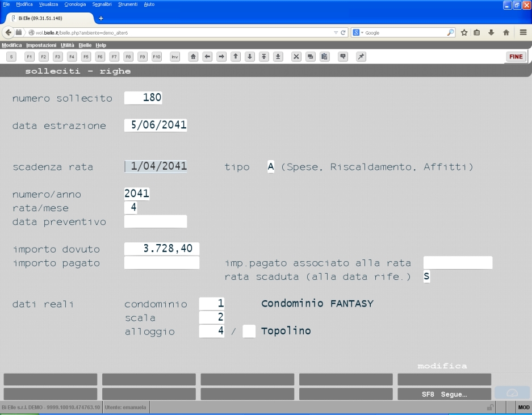Click the scadenza rata date field

tap(156, 166)
